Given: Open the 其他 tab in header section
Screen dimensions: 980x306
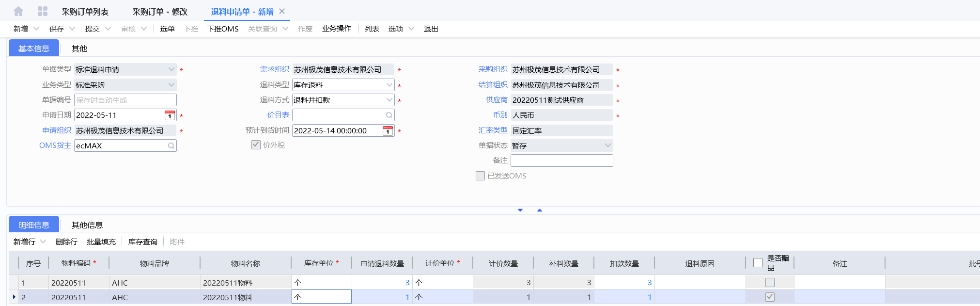Looking at the screenshot, I should pyautogui.click(x=79, y=48).
